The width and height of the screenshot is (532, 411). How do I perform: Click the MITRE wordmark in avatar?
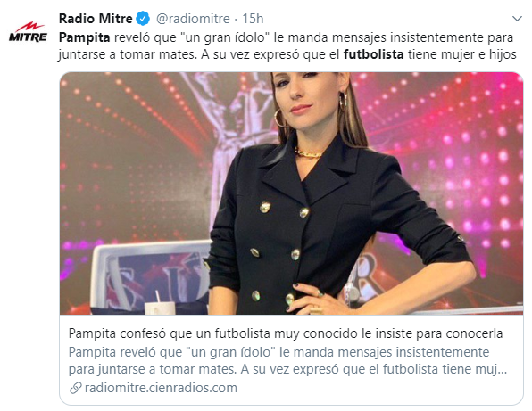point(28,37)
